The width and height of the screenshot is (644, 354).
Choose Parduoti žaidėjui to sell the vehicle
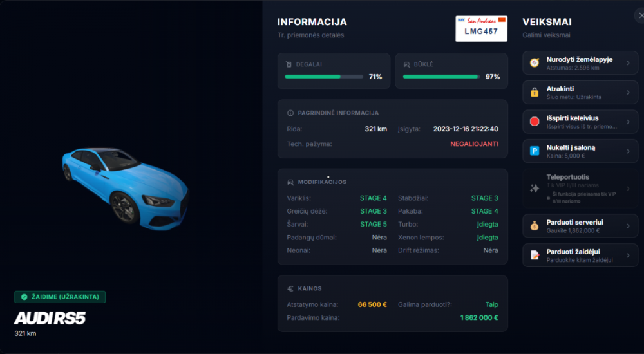click(580, 255)
